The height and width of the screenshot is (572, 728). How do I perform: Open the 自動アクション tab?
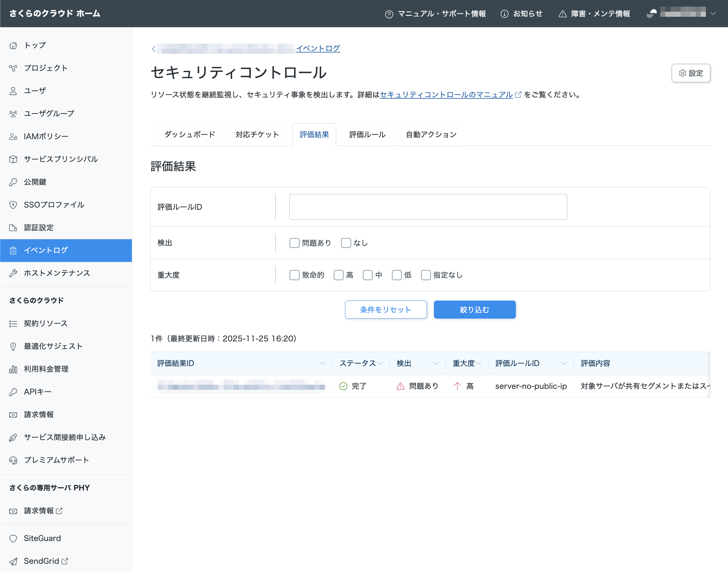[431, 135]
